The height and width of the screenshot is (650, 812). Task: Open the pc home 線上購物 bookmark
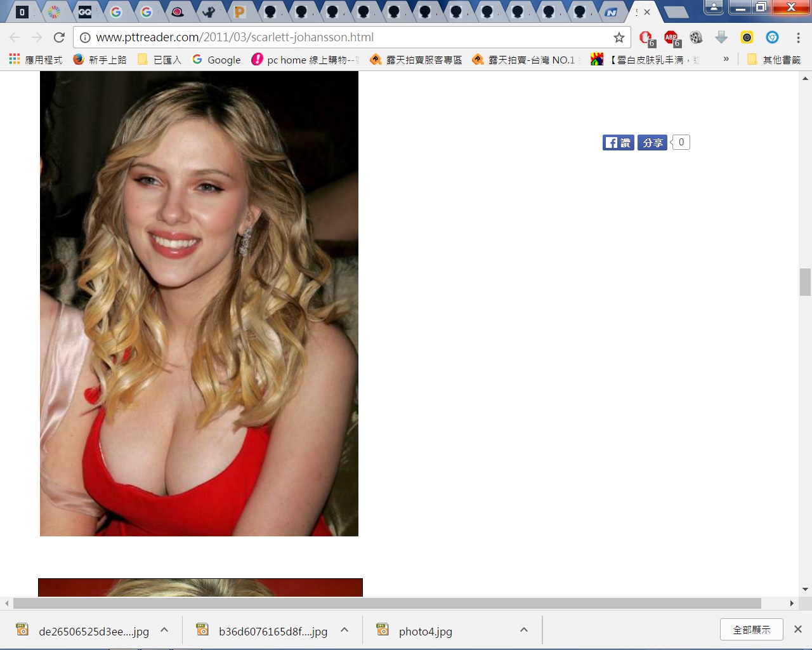coord(306,60)
